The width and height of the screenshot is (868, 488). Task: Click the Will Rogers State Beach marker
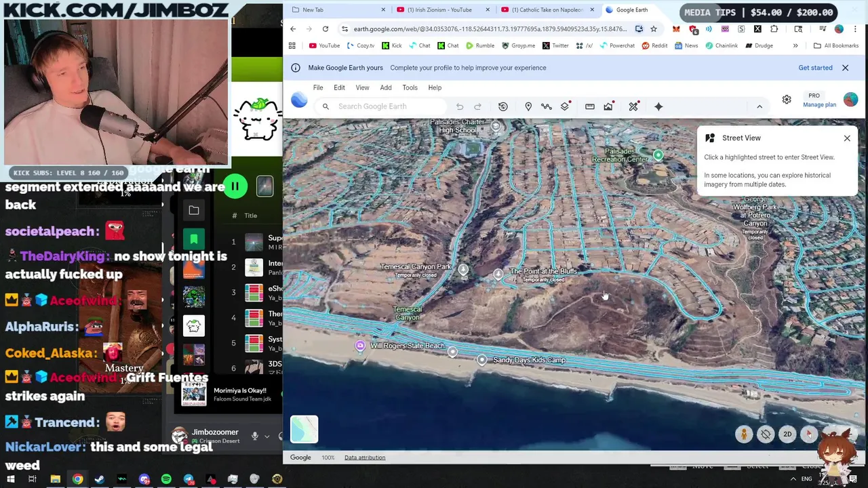(360, 346)
